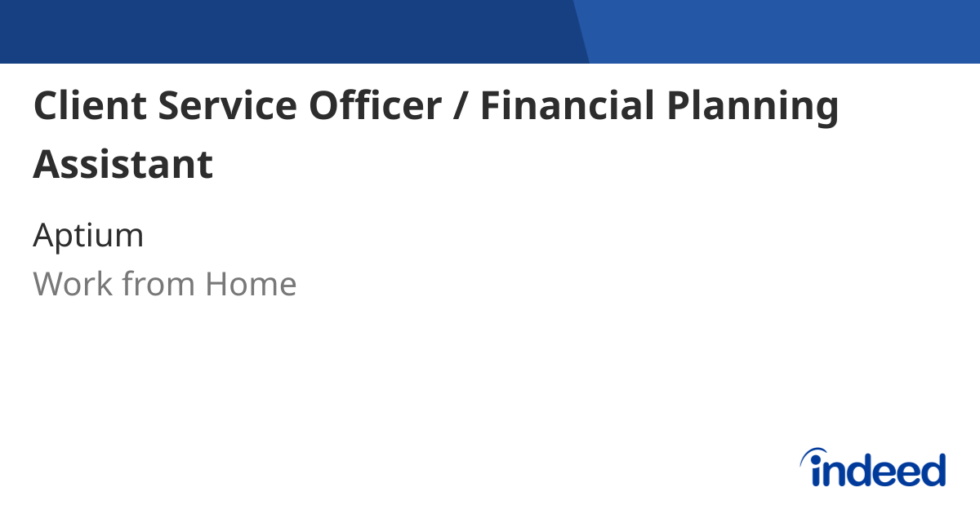Click the diagonal edge between banner blues
980x514 pixels.
click(x=581, y=32)
